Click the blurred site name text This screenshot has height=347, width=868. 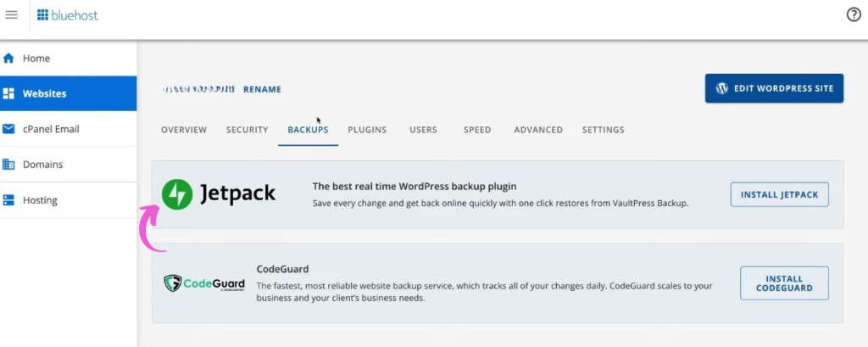tap(198, 89)
